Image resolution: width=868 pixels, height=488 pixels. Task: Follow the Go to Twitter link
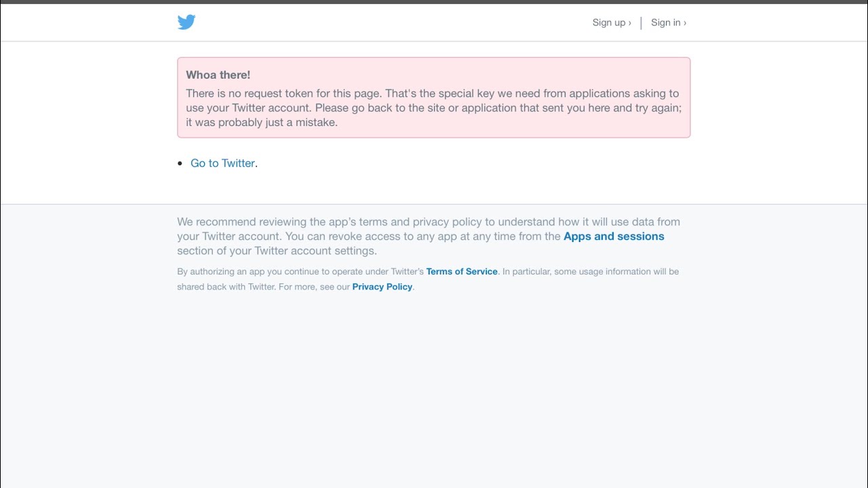222,163
